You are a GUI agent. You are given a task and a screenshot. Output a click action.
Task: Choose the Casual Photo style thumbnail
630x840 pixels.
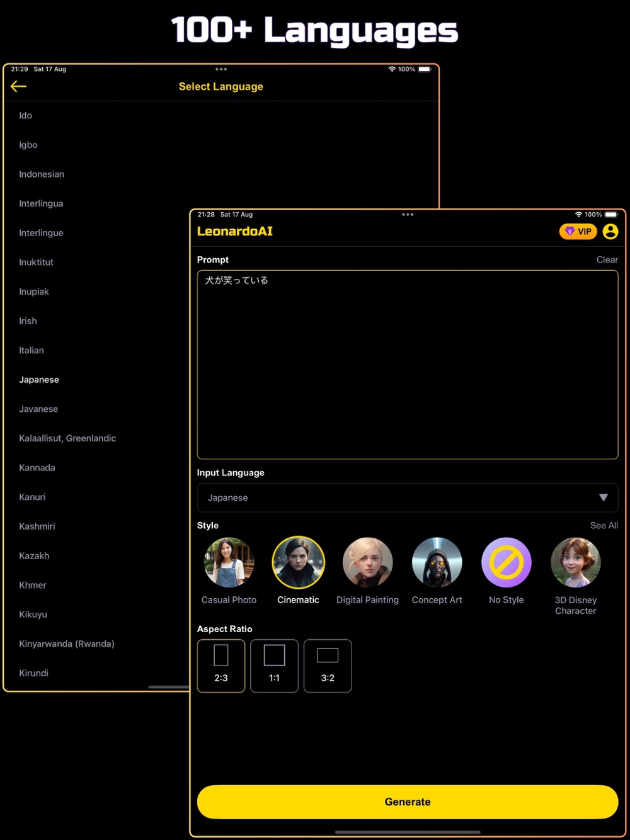229,562
